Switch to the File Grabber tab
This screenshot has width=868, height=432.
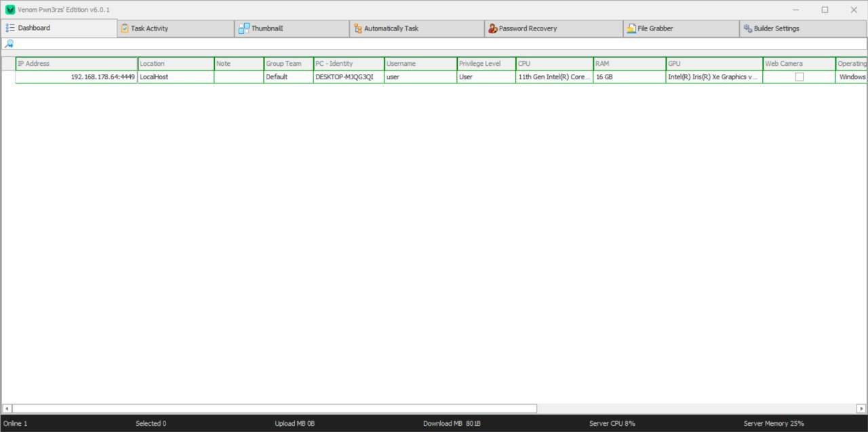pyautogui.click(x=681, y=28)
